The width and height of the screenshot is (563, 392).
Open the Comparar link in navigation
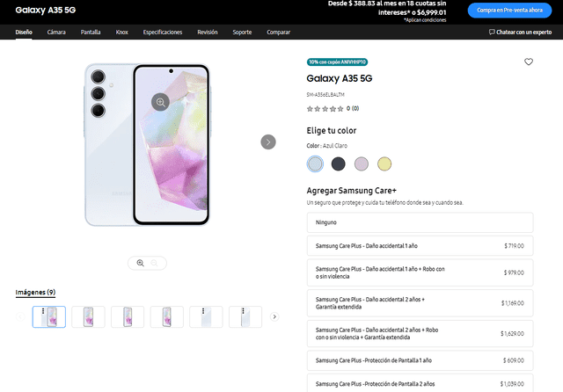tap(279, 33)
